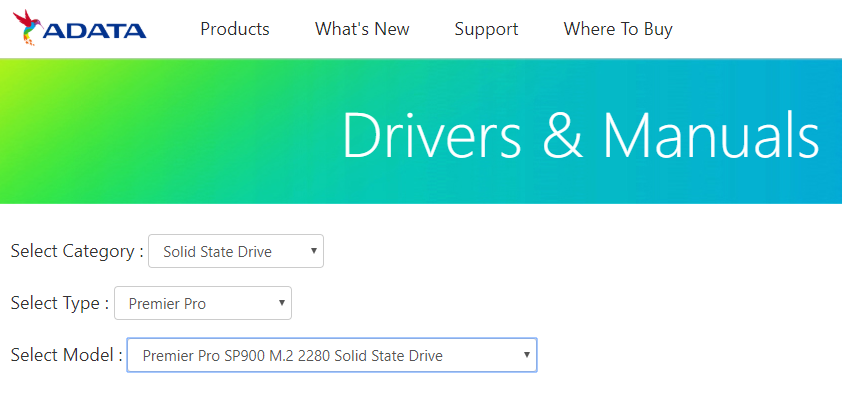Click the Select Type label
Image resolution: width=842 pixels, height=397 pixels.
(x=60, y=303)
